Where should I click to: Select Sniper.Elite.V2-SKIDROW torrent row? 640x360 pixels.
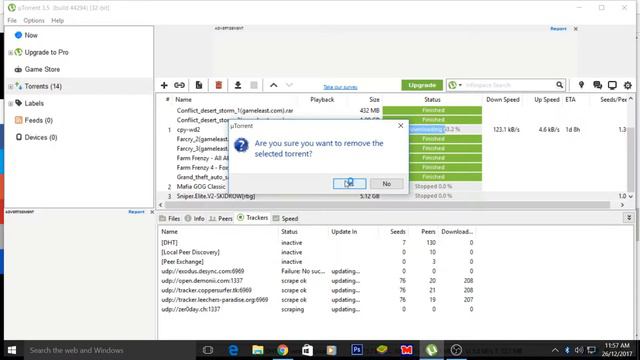(x=392, y=196)
